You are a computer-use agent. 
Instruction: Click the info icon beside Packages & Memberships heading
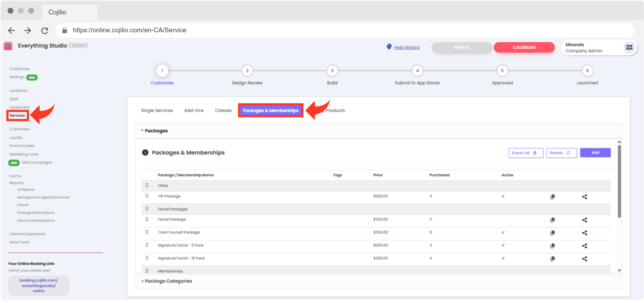point(145,153)
